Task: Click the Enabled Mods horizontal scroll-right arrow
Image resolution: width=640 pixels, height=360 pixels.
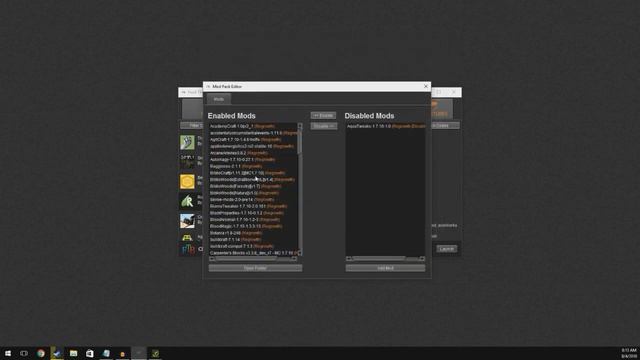Action: coord(294,259)
